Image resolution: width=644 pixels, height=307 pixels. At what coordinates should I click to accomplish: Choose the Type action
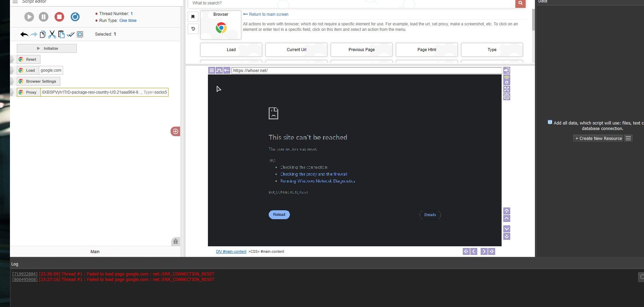coord(492,50)
